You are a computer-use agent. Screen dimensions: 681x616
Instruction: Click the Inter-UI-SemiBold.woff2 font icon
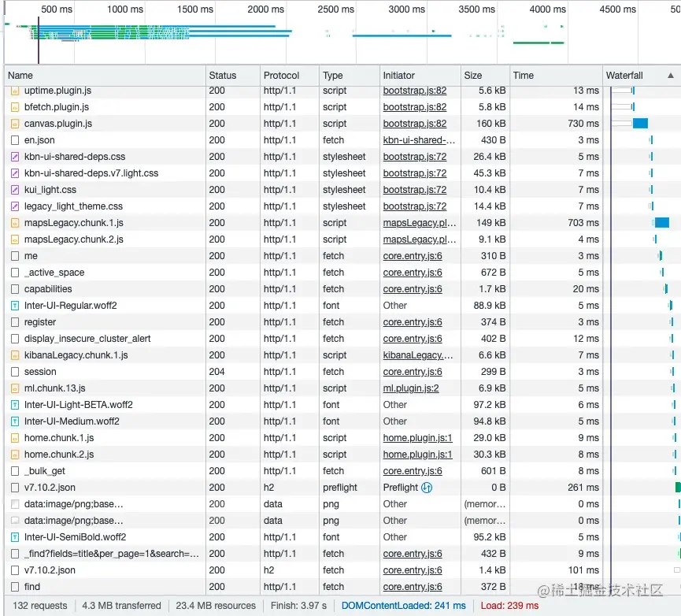[15, 537]
